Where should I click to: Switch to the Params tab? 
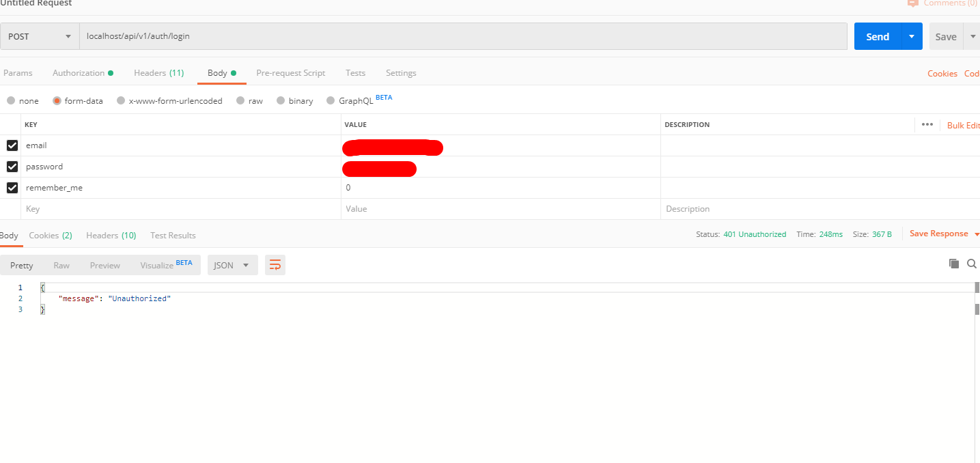coord(18,73)
